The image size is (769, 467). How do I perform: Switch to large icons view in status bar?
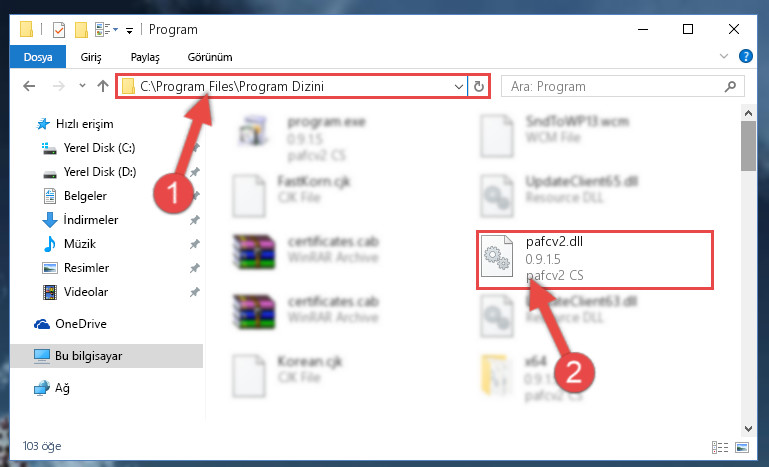click(742, 447)
